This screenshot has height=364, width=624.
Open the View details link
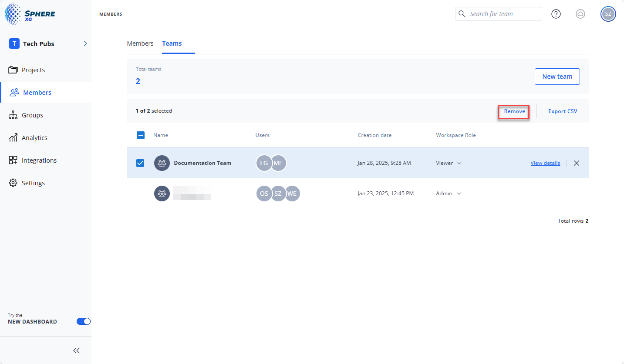(545, 163)
